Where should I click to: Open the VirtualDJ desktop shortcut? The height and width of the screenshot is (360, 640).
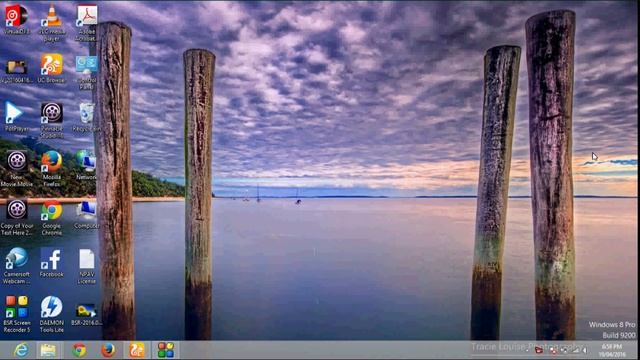[x=17, y=19]
